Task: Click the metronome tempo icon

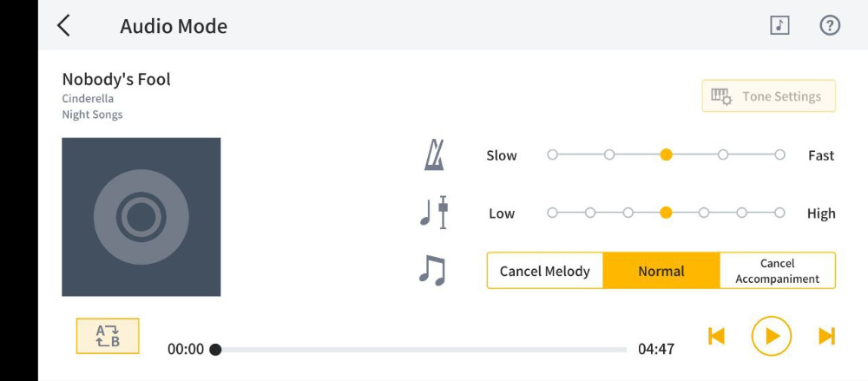Action: [433, 155]
